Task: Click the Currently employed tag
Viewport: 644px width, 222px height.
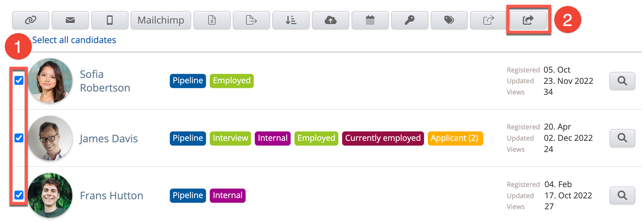Action: [383, 138]
